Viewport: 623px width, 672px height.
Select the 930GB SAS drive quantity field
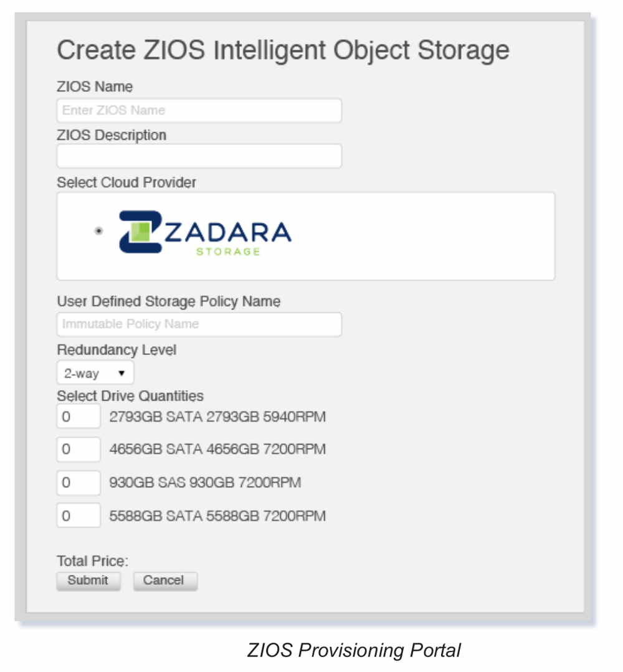pos(78,483)
